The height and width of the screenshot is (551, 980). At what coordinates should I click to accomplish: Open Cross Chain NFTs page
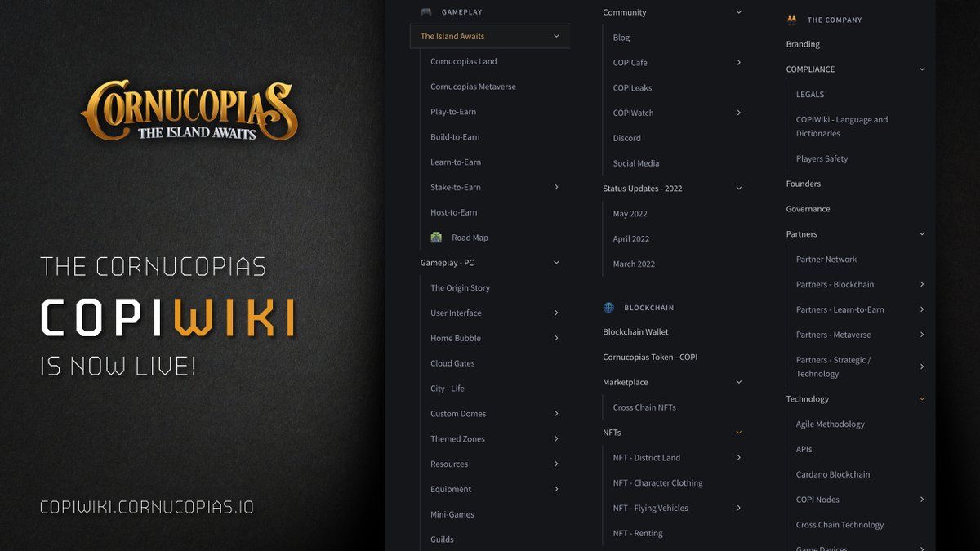tap(644, 407)
